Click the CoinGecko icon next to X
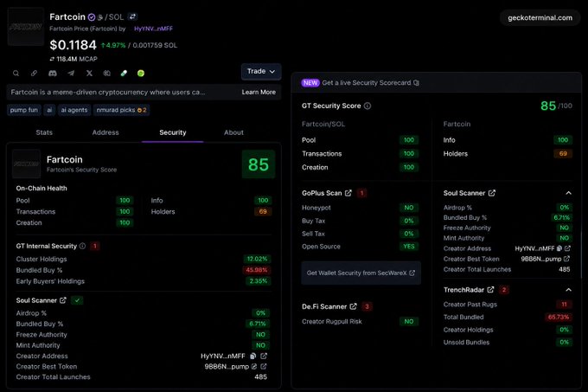 (x=107, y=74)
